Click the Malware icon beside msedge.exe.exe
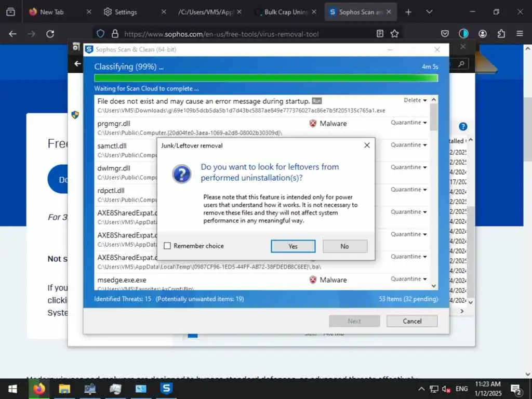The image size is (532, 399). (x=313, y=280)
